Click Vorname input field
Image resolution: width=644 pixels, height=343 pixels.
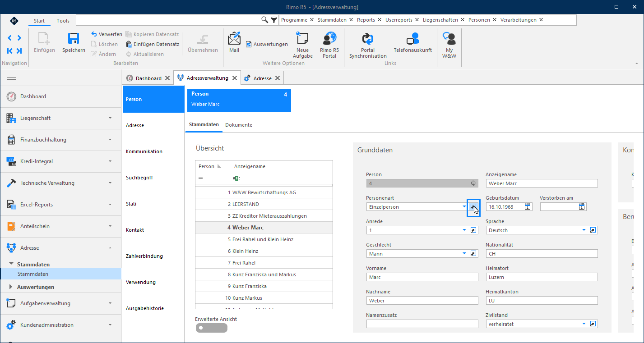(422, 277)
